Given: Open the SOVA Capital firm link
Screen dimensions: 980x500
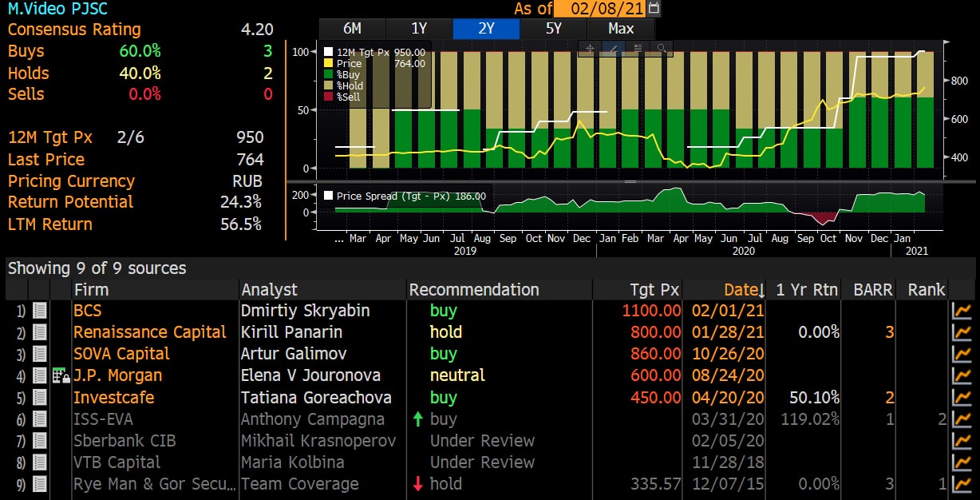Looking at the screenshot, I should (x=121, y=354).
